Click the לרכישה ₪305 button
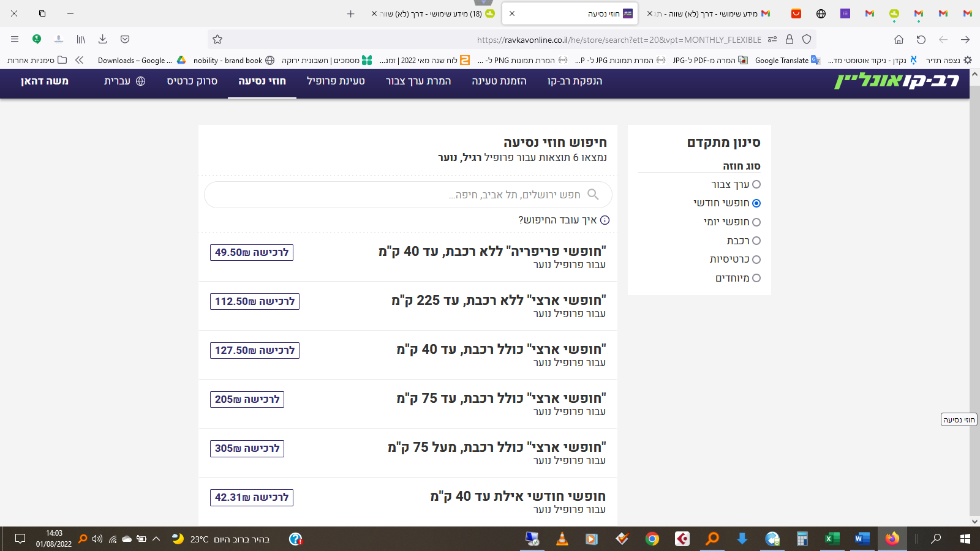The height and width of the screenshot is (551, 980). tap(247, 448)
